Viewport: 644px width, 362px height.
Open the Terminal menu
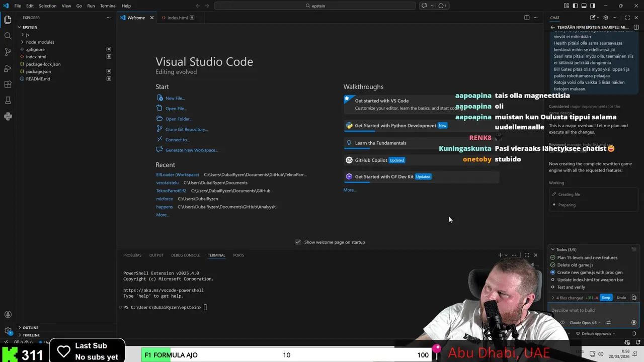coord(108,6)
